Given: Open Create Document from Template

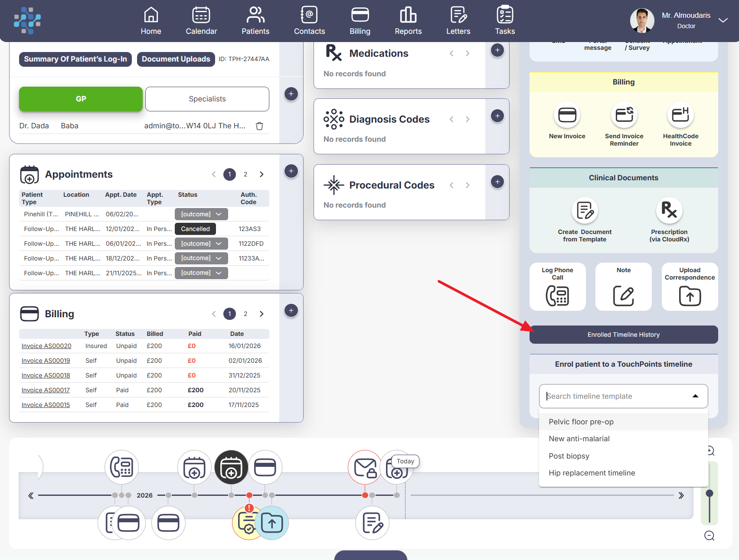Looking at the screenshot, I should tap(584, 211).
